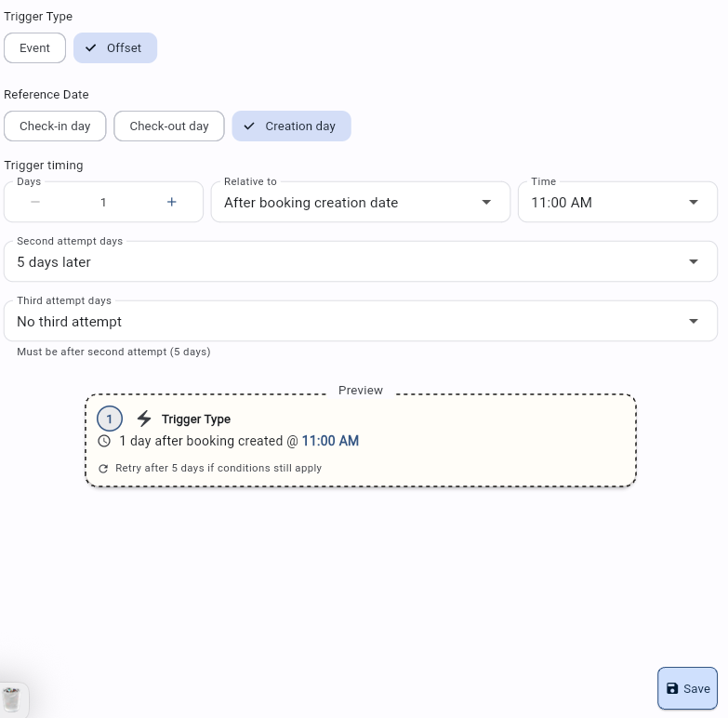Click the minus icon to decrease days
The width and height of the screenshot is (728, 718).
(x=35, y=203)
